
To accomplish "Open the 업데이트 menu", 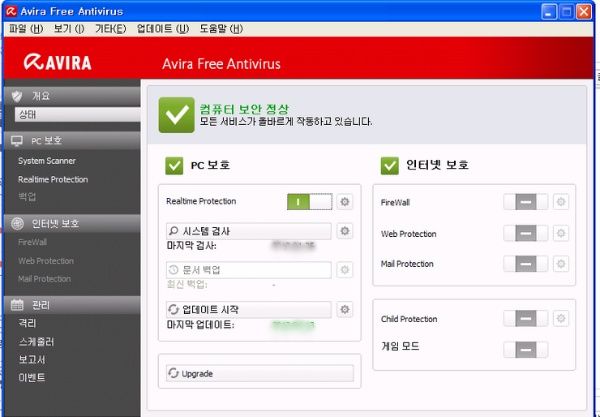I will [163, 29].
